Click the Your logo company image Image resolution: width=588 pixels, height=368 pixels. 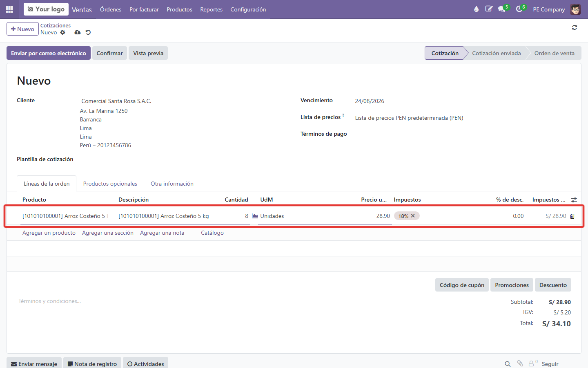click(x=46, y=9)
